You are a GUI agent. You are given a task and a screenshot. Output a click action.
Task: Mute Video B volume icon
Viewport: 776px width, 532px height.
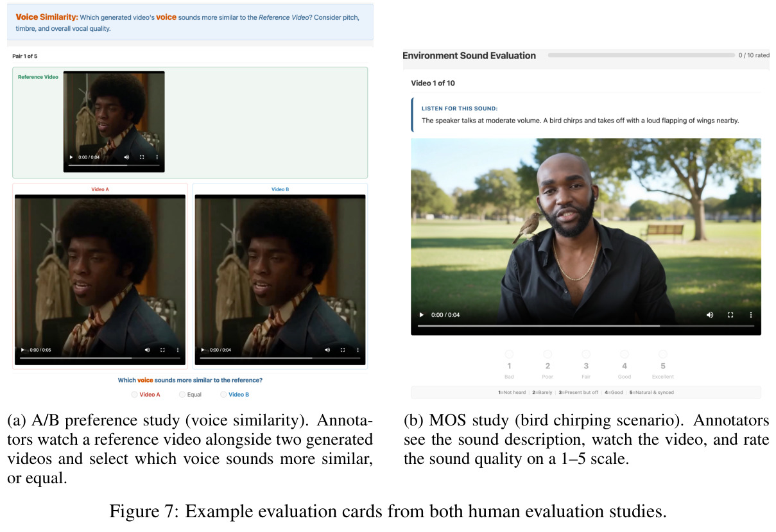pyautogui.click(x=327, y=350)
